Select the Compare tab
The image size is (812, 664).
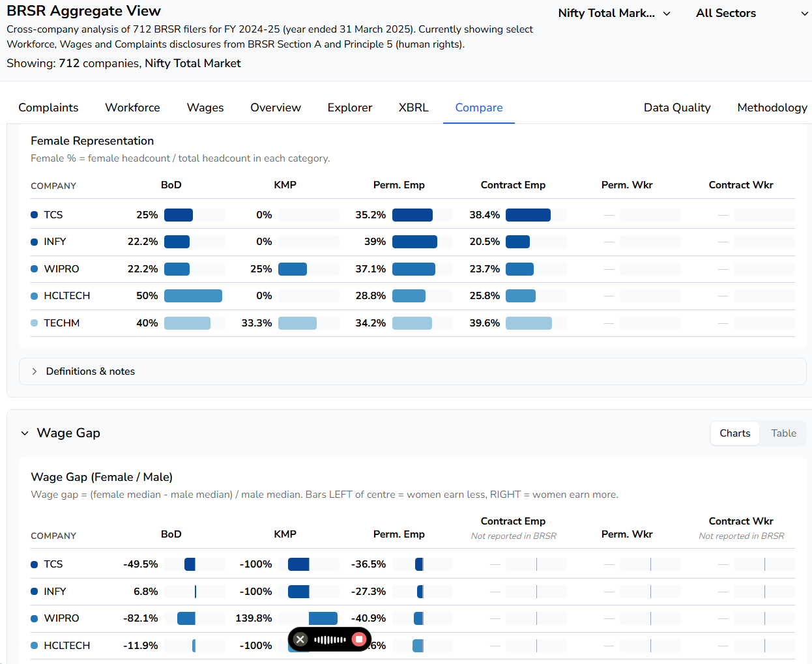click(x=479, y=108)
